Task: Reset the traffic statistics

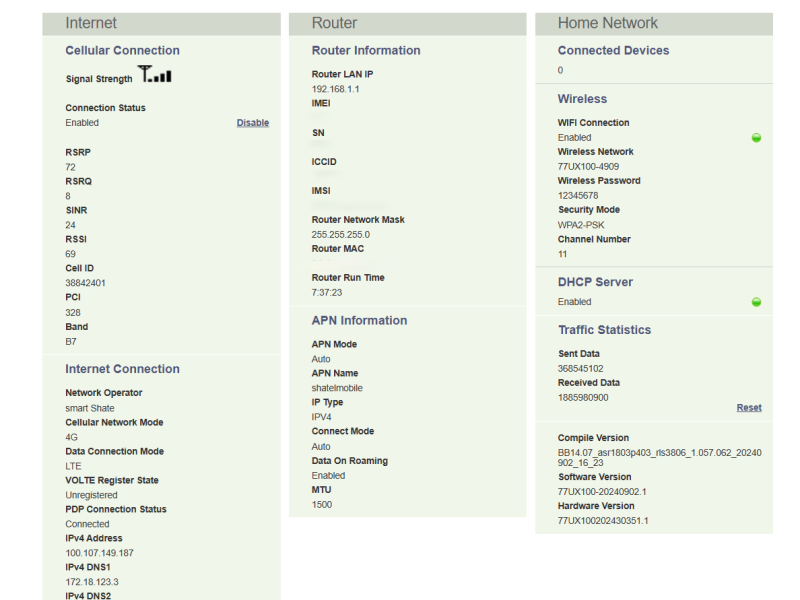Action: click(749, 408)
